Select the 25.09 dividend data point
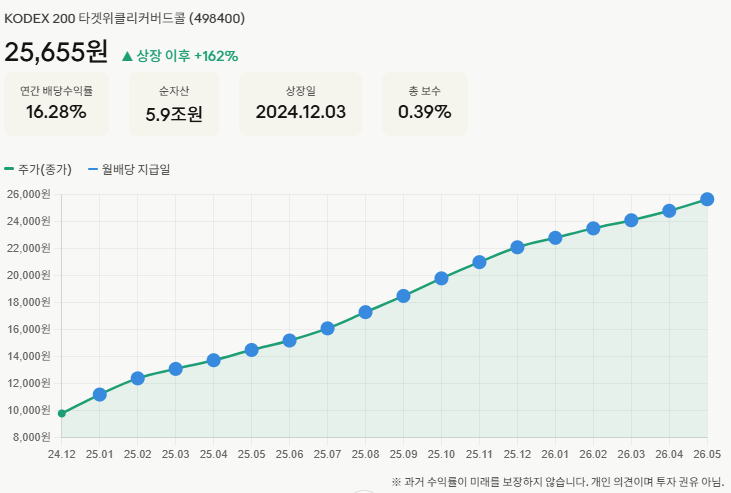 pos(404,296)
